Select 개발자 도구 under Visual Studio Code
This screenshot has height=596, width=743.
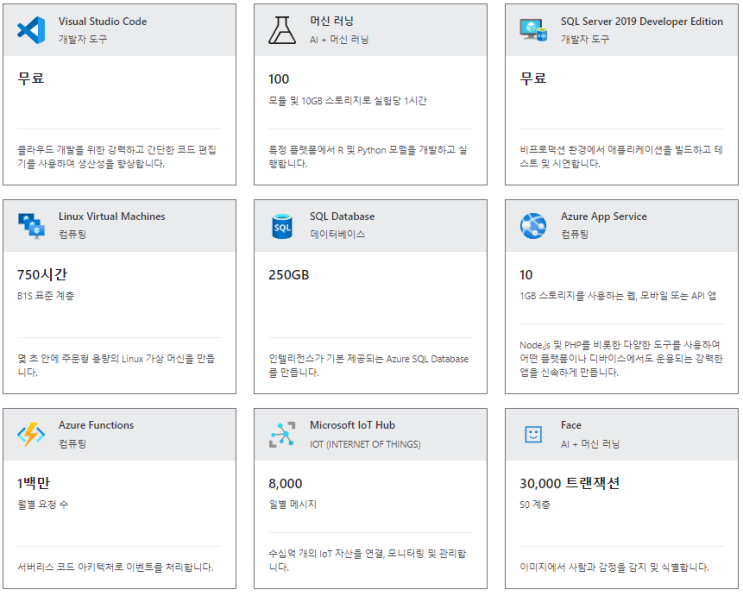click(83, 39)
